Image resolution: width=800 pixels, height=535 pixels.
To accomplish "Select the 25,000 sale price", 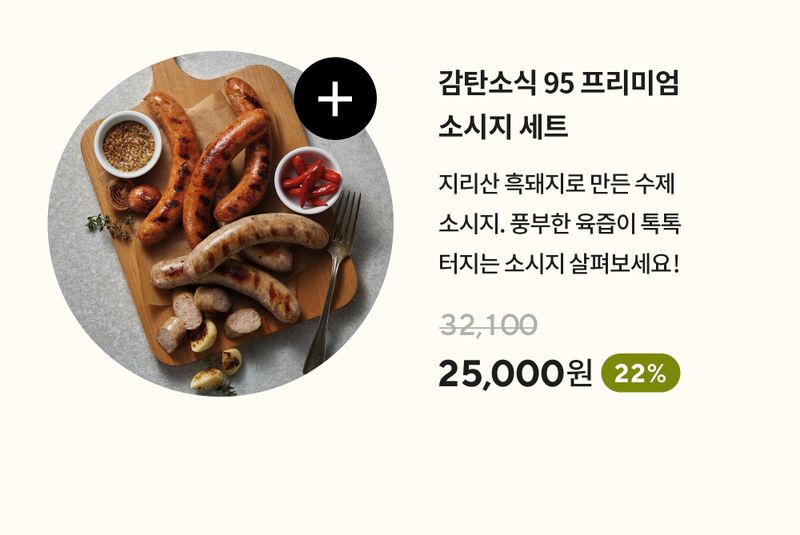I will tap(500, 373).
